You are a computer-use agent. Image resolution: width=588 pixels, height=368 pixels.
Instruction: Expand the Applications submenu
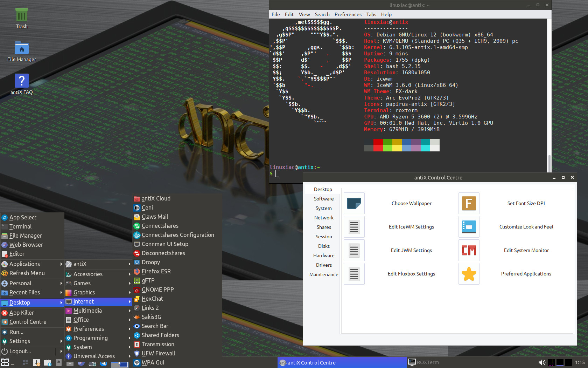click(32, 264)
